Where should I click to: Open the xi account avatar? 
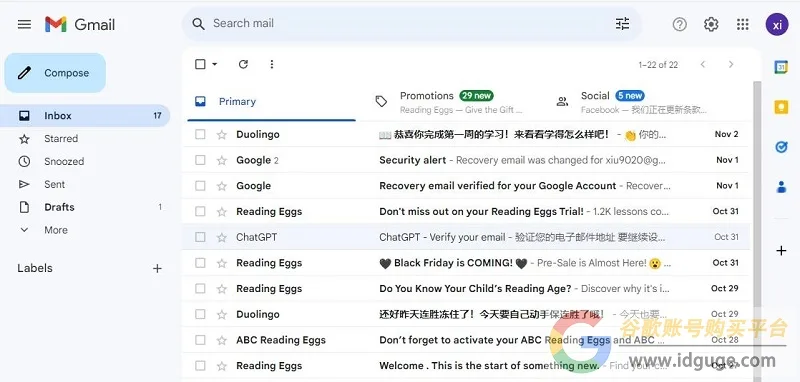777,24
